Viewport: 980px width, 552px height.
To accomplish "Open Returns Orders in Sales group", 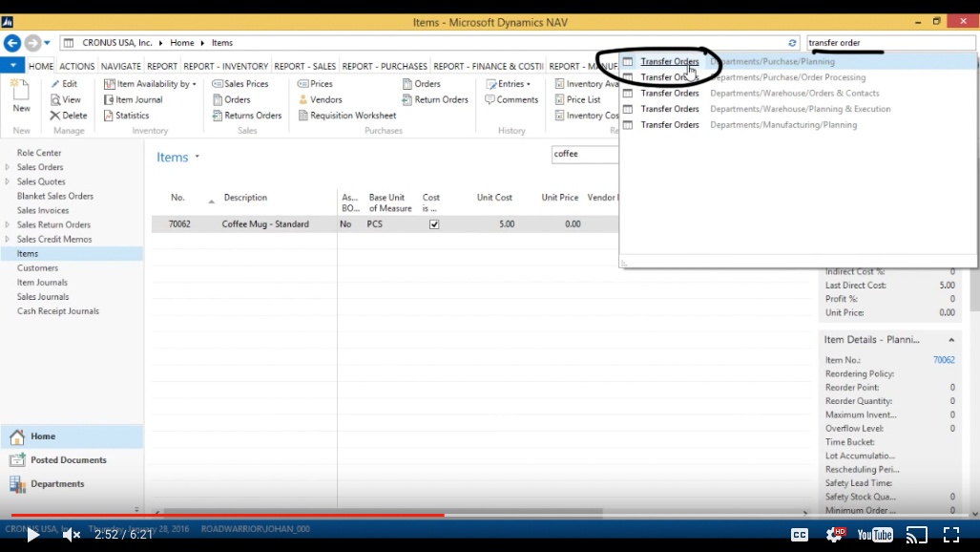I will click(247, 116).
